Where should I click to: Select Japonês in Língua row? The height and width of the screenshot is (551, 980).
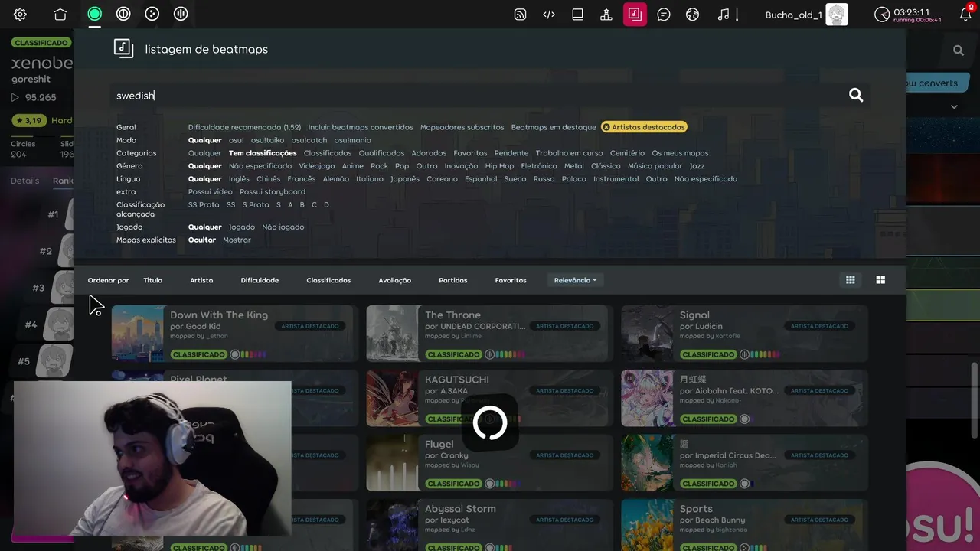point(405,179)
